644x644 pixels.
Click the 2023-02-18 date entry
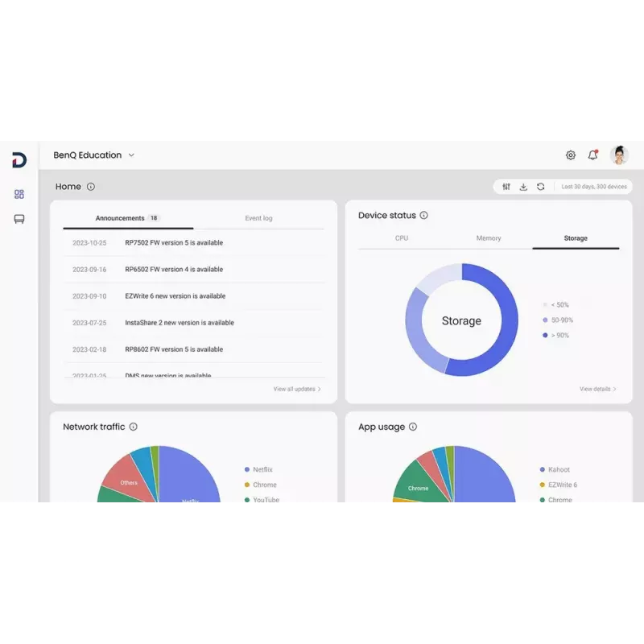click(x=89, y=349)
